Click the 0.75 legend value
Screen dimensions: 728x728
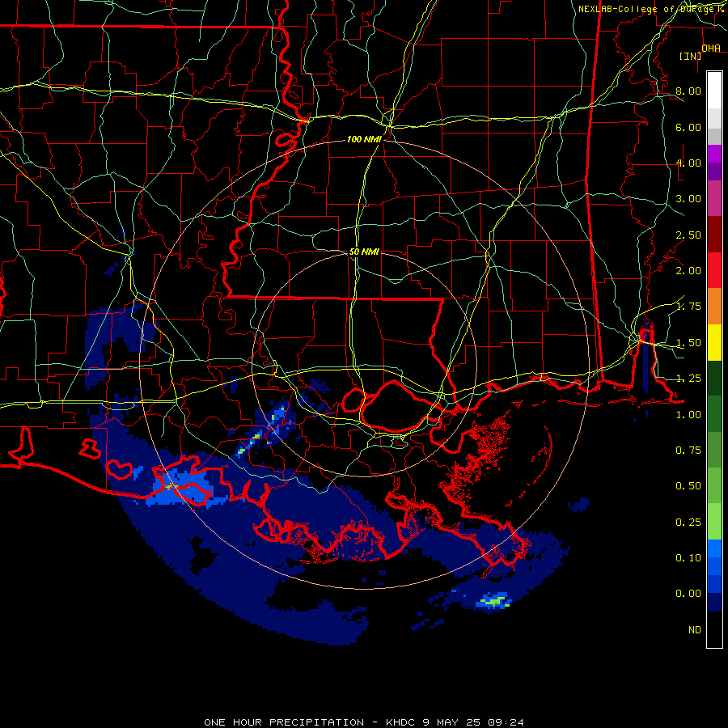(x=688, y=451)
